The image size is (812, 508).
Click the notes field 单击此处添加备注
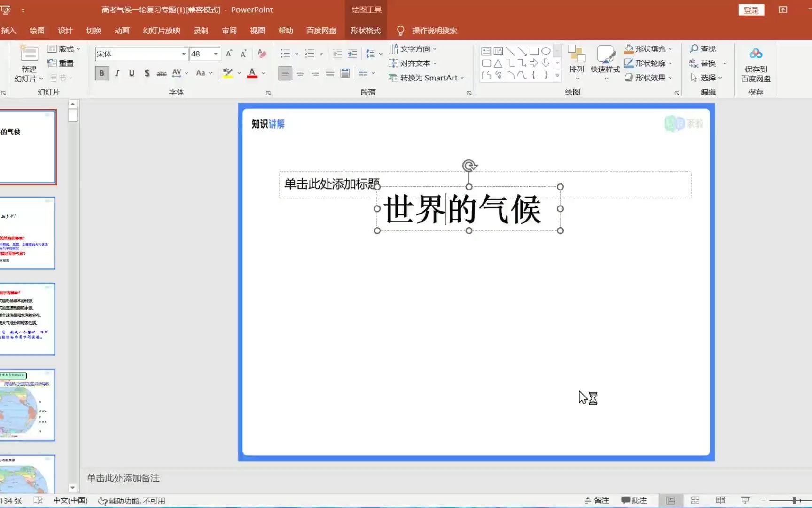[x=123, y=478]
